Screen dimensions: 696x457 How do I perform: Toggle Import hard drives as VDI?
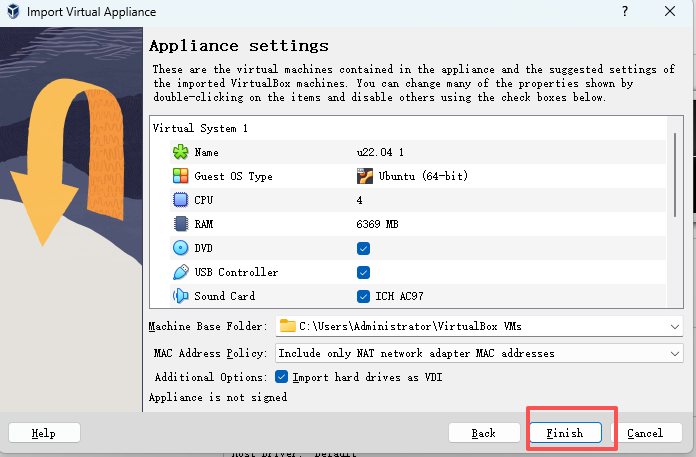[282, 377]
